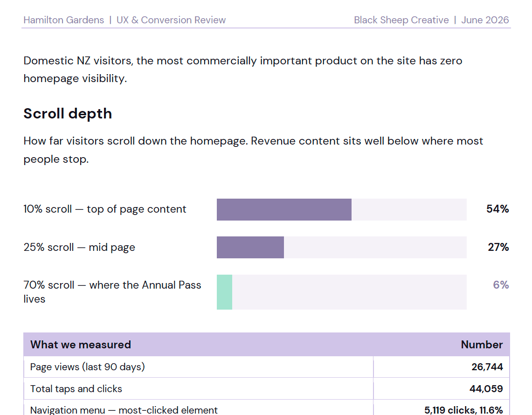The height and width of the screenshot is (415, 532).
Task: Click the '10% scroll — top of page content' label
Action: 105,209
